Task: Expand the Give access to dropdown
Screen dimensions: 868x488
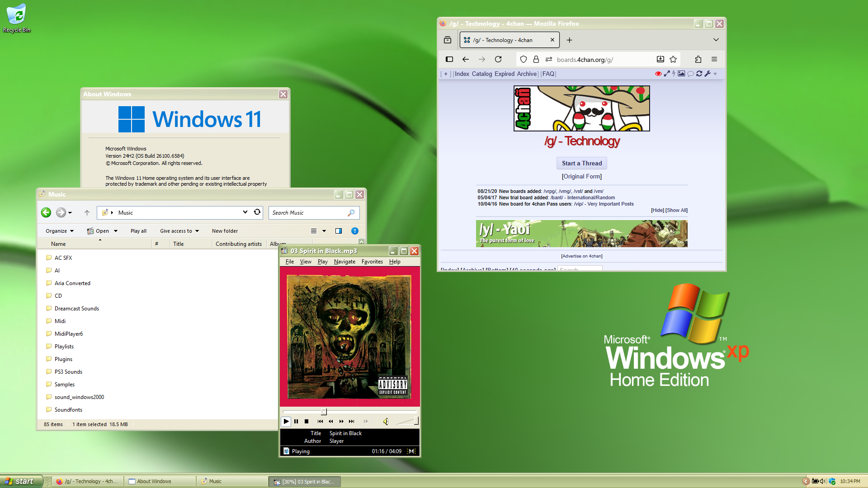Action: tap(179, 231)
